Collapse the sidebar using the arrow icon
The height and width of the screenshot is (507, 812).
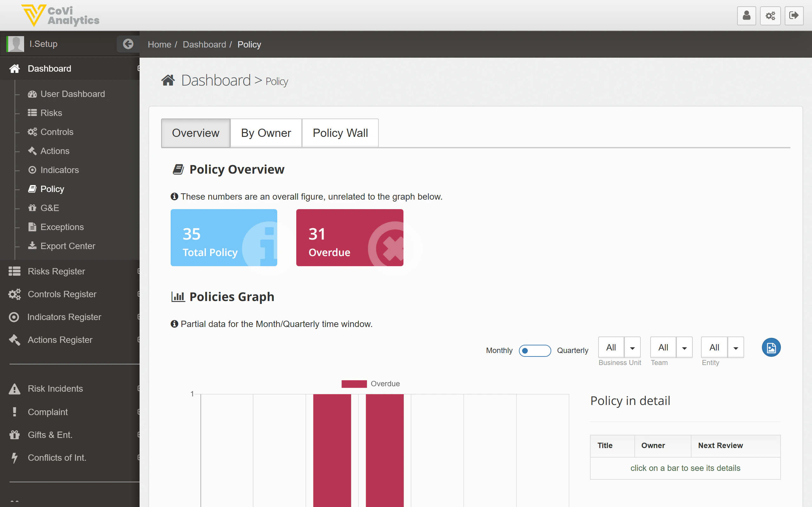point(128,44)
